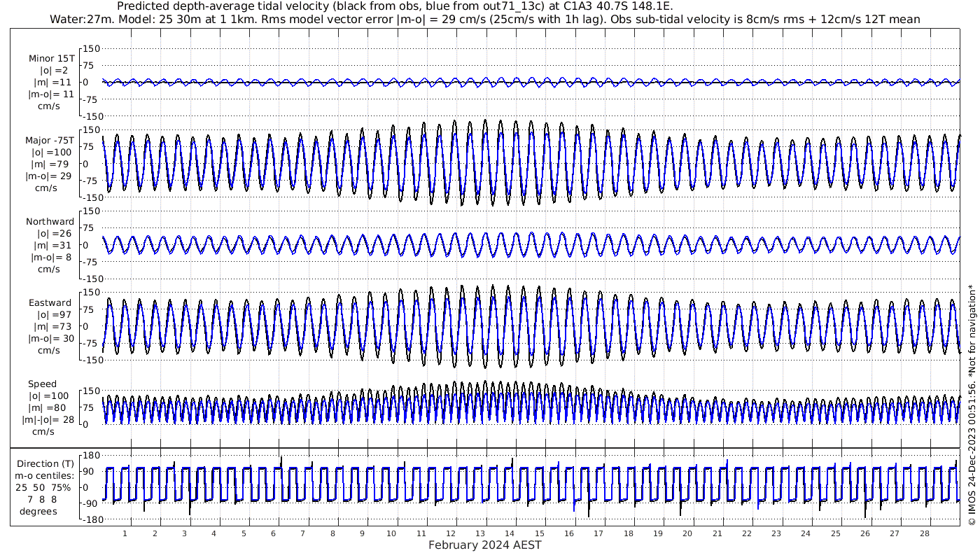This screenshot has height=560, width=980.
Task: Click day '1' on the date axis
Action: point(125,533)
